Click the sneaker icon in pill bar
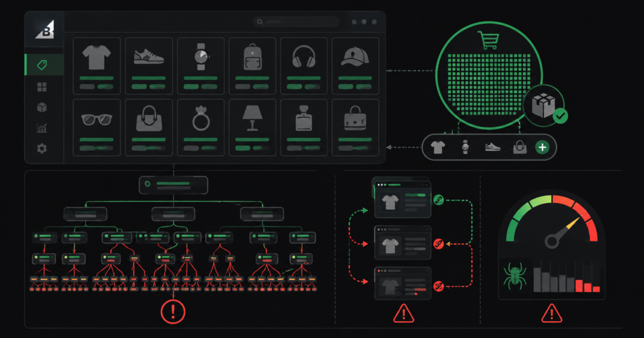This screenshot has width=644, height=338. coord(492,147)
